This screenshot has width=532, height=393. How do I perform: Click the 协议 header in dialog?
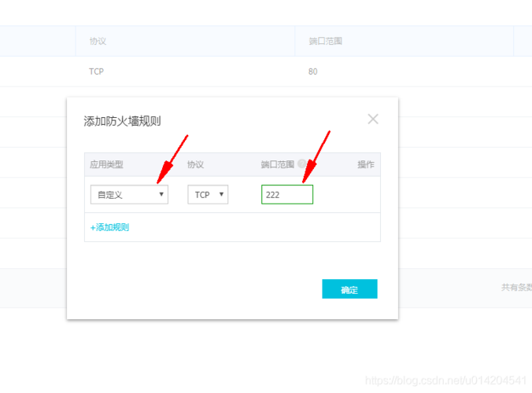pos(195,164)
